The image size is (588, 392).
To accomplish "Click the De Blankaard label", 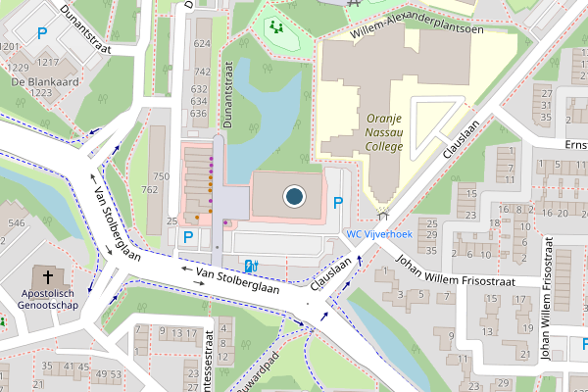I will [x=45, y=81].
